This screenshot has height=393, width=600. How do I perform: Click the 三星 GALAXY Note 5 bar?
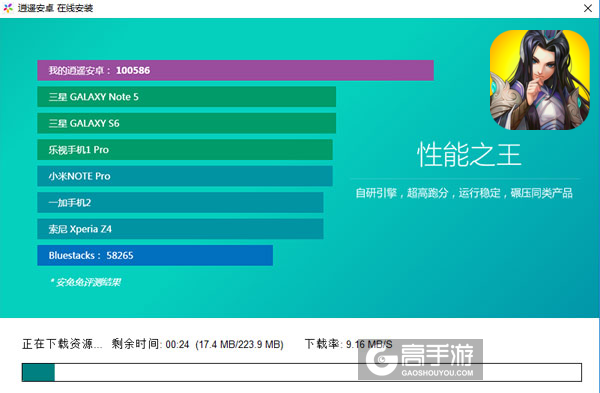click(186, 97)
